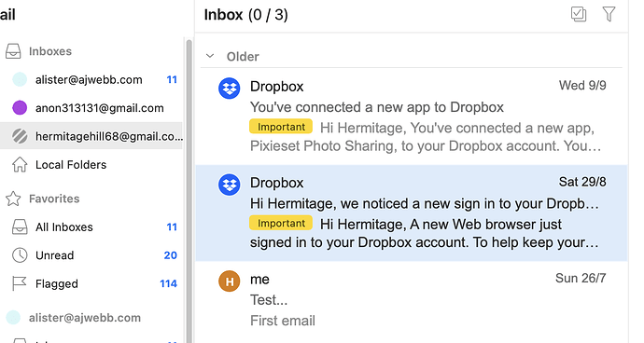Click the Wed 9/9 date label
Screen dimensions: 644x343
point(582,86)
